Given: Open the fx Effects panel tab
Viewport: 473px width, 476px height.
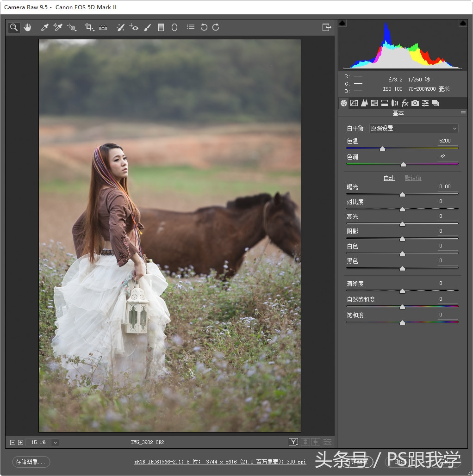Looking at the screenshot, I should 405,103.
